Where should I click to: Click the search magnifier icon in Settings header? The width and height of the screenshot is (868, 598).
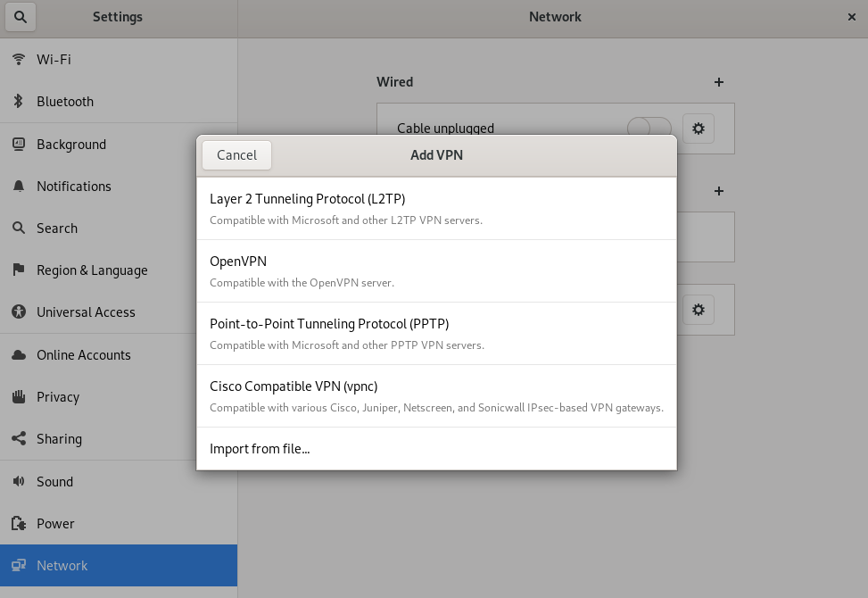pyautogui.click(x=20, y=17)
